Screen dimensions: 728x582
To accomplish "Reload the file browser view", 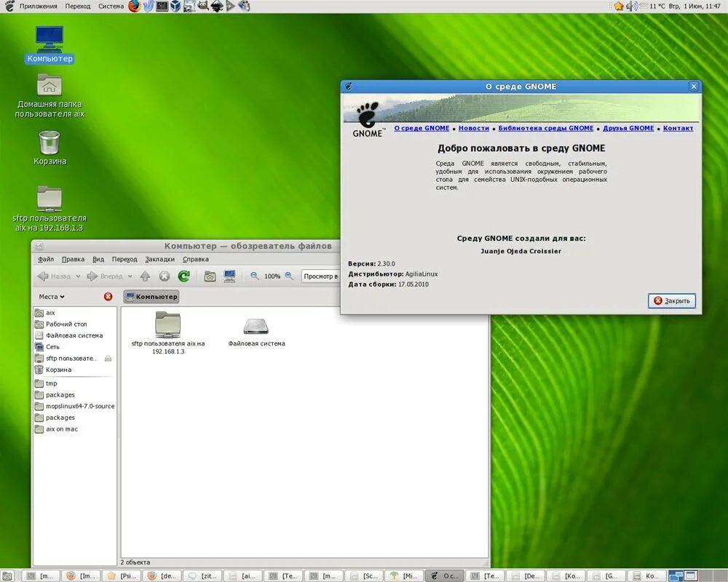I will point(184,275).
